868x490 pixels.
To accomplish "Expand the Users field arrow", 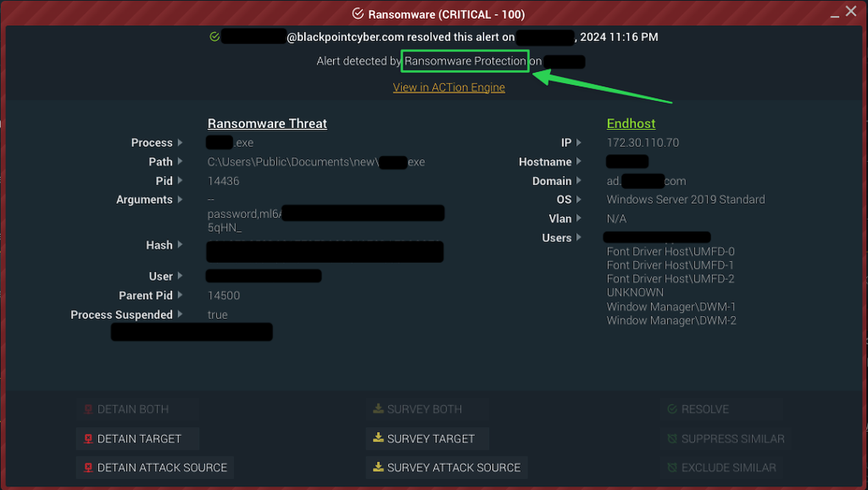I will pos(579,237).
